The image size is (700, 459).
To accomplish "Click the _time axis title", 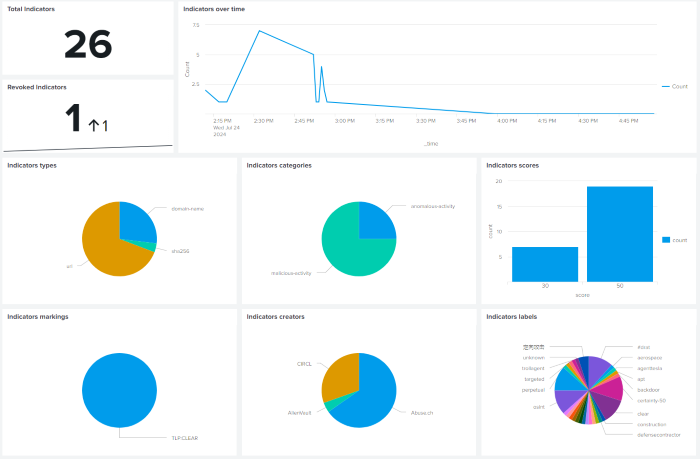I will [431, 144].
